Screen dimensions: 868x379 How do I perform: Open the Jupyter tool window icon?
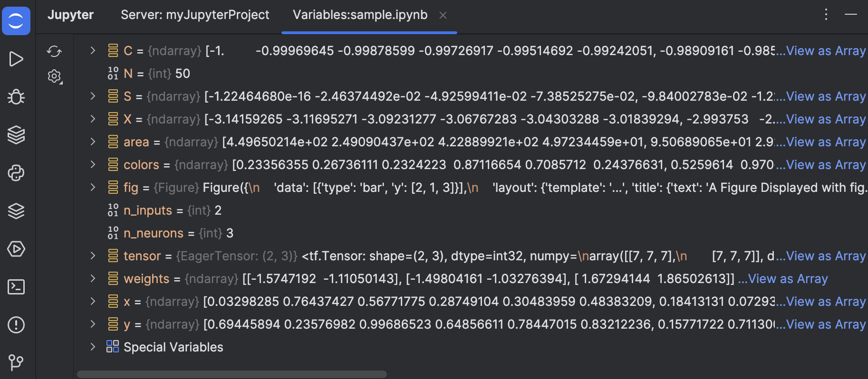coord(16,21)
